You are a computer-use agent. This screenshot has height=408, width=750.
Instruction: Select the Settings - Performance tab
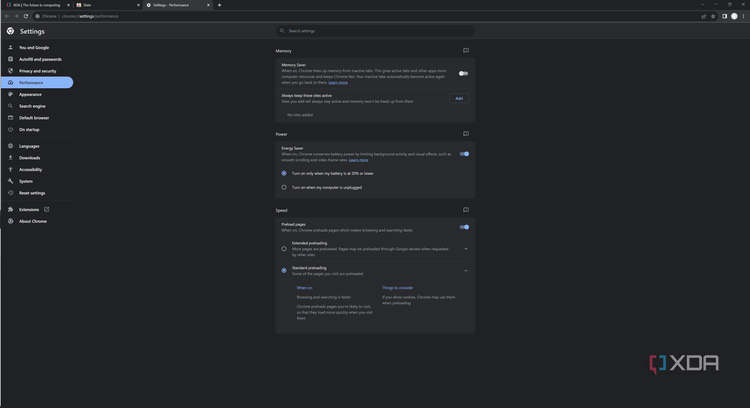click(x=177, y=5)
